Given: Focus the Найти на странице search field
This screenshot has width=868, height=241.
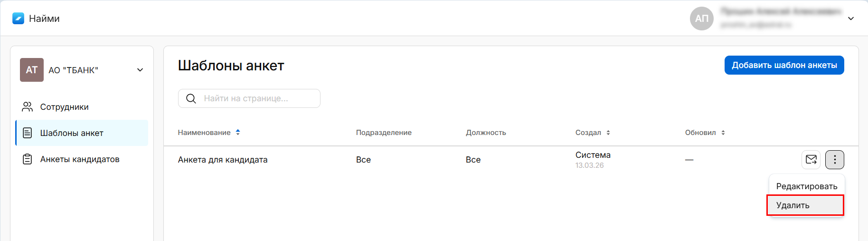Looking at the screenshot, I should tap(256, 98).
